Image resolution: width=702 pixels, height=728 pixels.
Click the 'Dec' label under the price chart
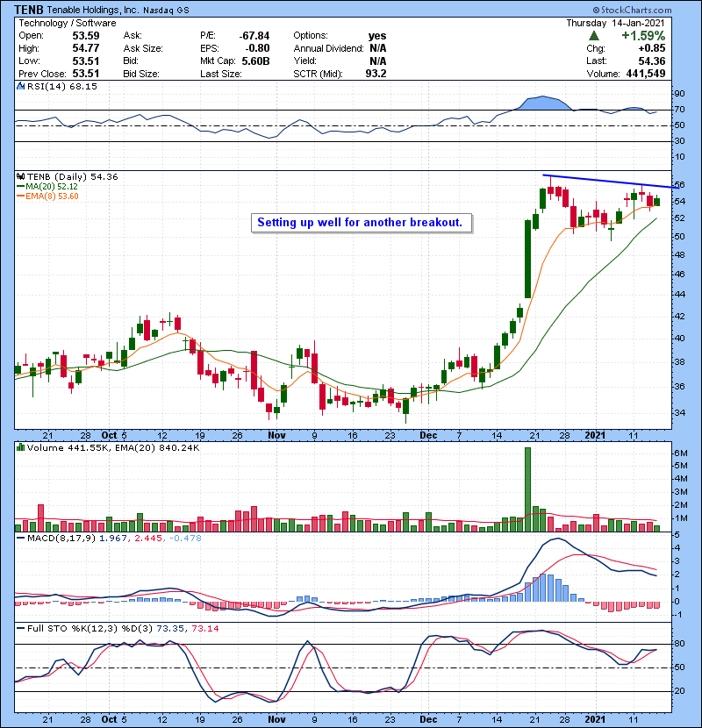428,435
